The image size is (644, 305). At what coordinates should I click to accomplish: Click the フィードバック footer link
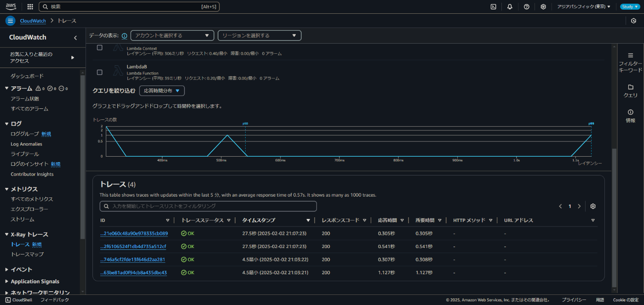coord(55,300)
